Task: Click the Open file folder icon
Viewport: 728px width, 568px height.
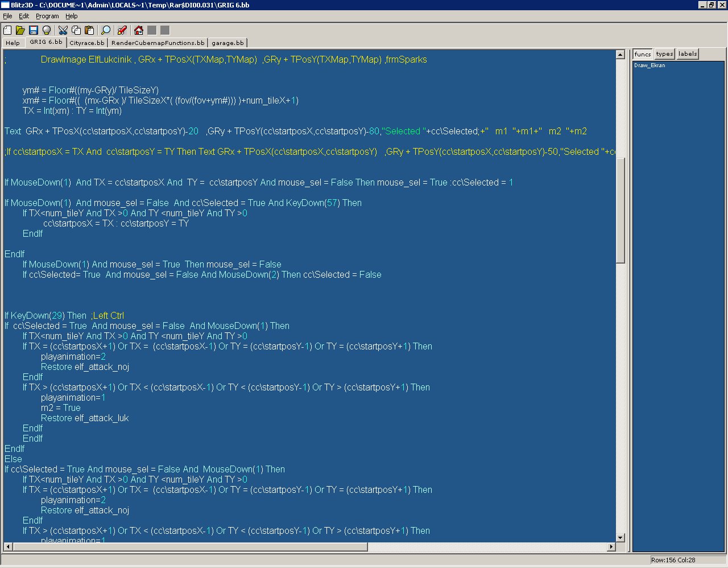Action: 20,30
